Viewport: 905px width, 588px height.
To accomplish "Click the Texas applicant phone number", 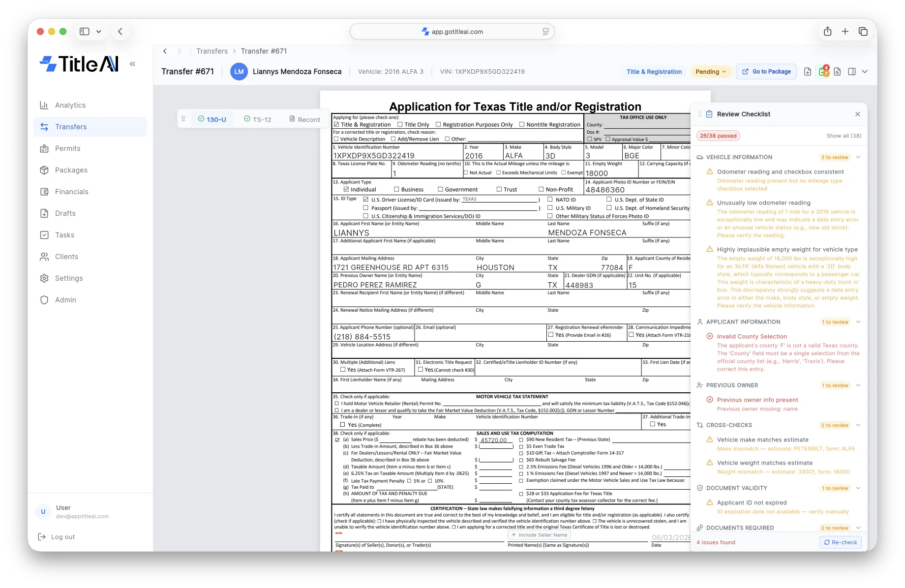I will click(x=362, y=337).
